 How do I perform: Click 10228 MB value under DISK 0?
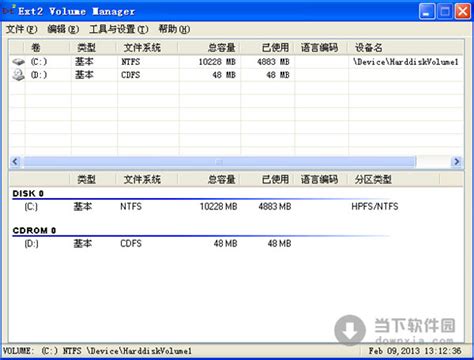[x=218, y=207]
